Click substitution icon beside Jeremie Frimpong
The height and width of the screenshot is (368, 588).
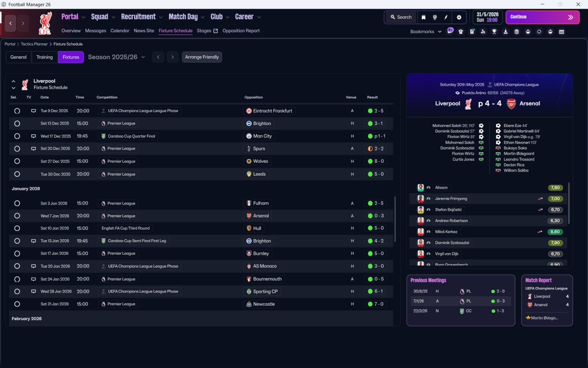pyautogui.click(x=541, y=199)
